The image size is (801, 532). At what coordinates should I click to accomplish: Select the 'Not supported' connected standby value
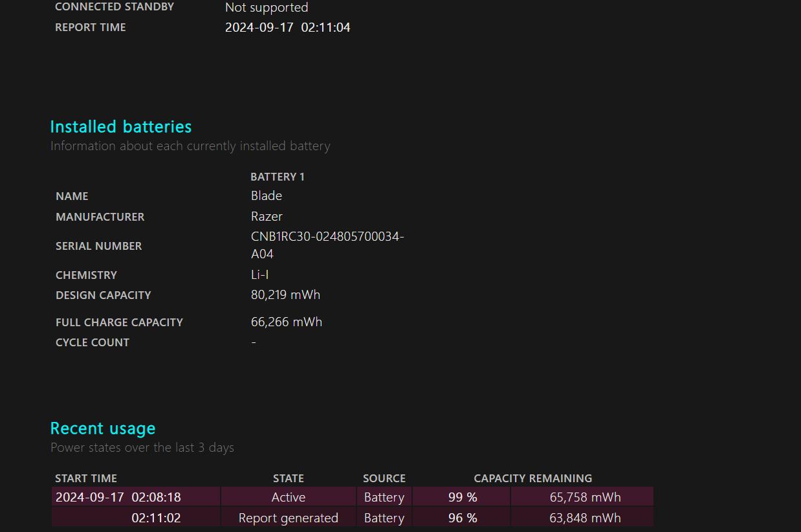[267, 8]
